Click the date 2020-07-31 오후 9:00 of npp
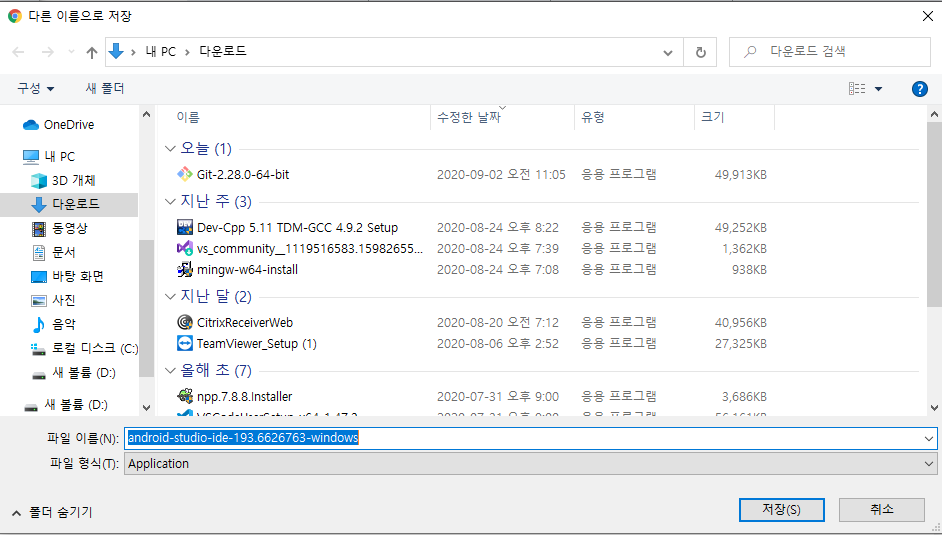This screenshot has height=535, width=942. (497, 396)
